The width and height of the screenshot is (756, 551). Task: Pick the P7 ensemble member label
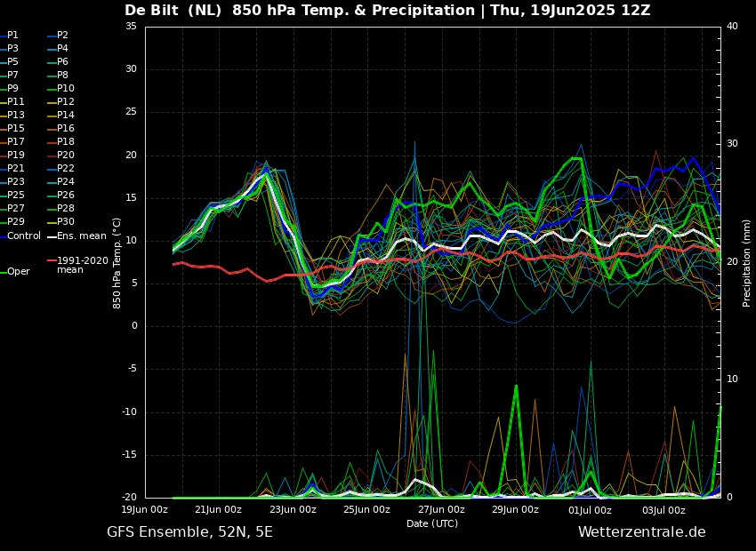coord(12,76)
